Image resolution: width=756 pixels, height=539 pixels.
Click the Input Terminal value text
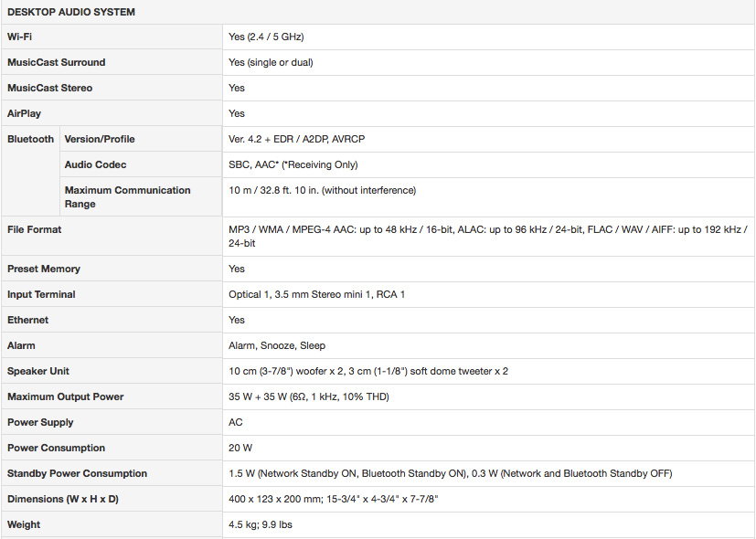pyautogui.click(x=317, y=294)
